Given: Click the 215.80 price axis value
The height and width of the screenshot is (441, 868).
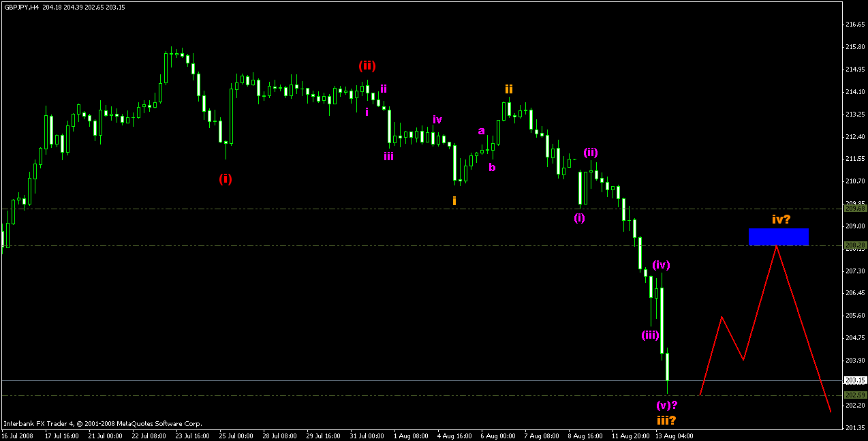Looking at the screenshot, I should (x=855, y=47).
